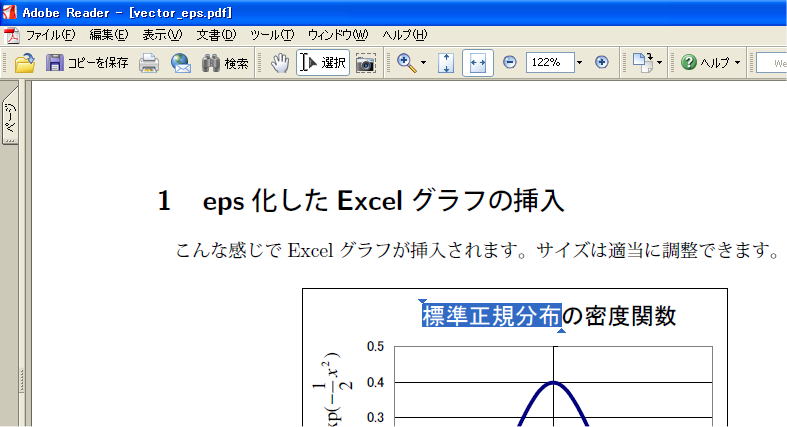Click the コピーを保存 label

pyautogui.click(x=98, y=63)
